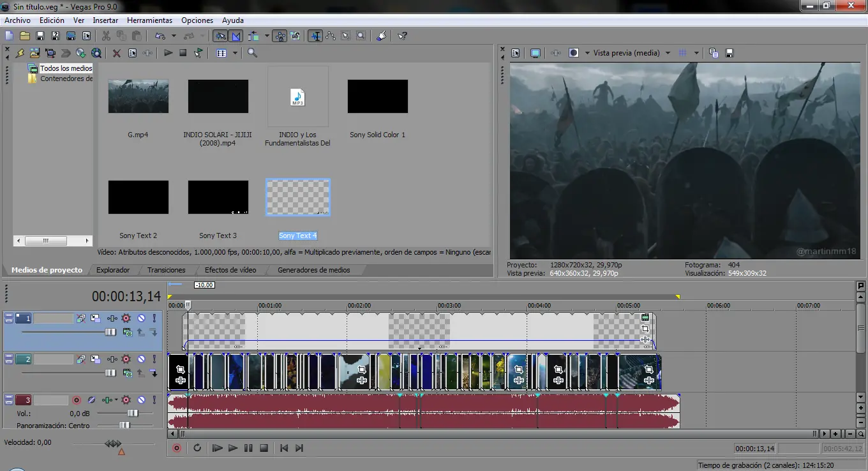Open the Archivo menu
The image size is (868, 471).
pyautogui.click(x=18, y=20)
